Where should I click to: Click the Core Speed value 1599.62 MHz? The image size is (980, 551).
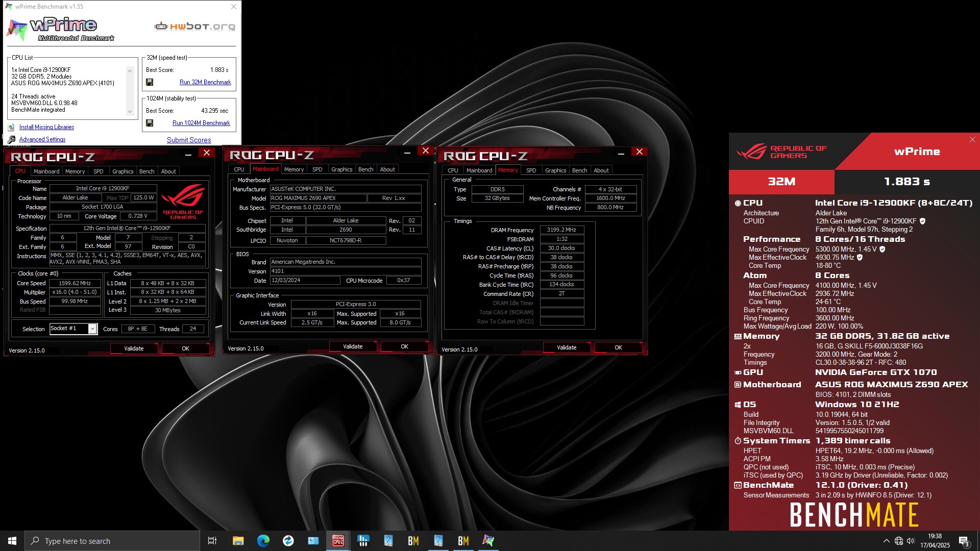click(x=75, y=283)
